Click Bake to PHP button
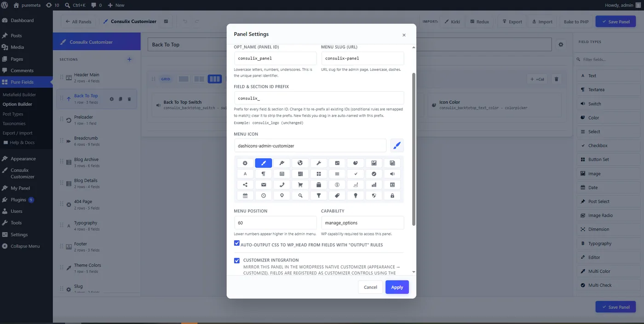 [x=576, y=22]
